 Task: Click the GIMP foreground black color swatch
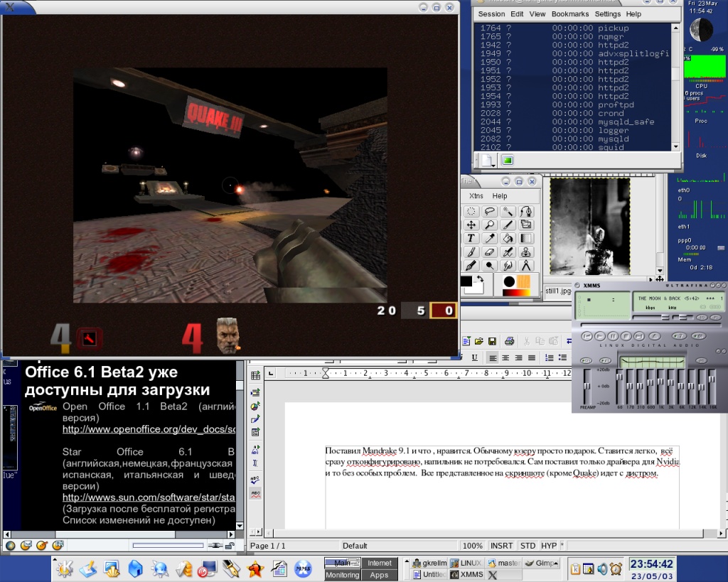coord(466,281)
